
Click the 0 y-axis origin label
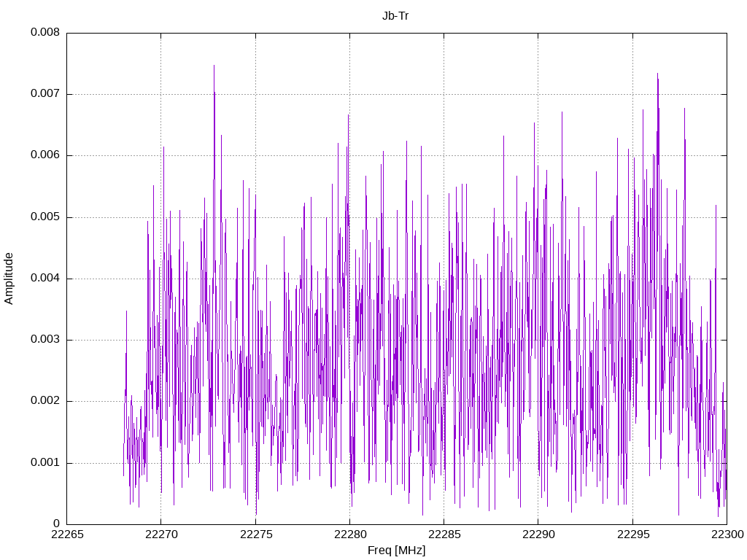pyautogui.click(x=57, y=524)
